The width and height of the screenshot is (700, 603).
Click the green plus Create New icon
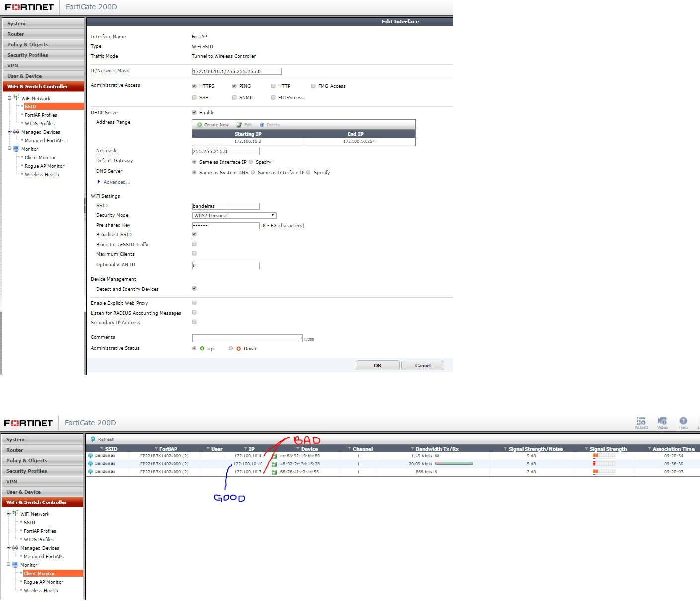(200, 125)
